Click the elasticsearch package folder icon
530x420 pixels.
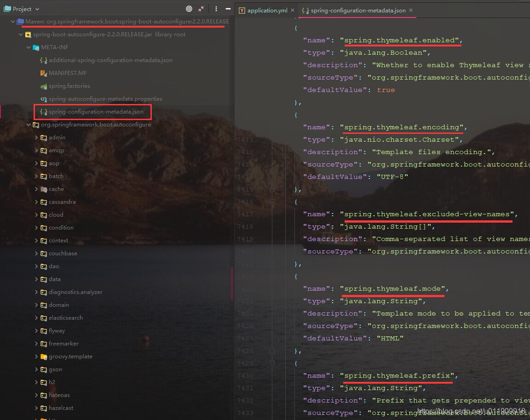[44, 317]
